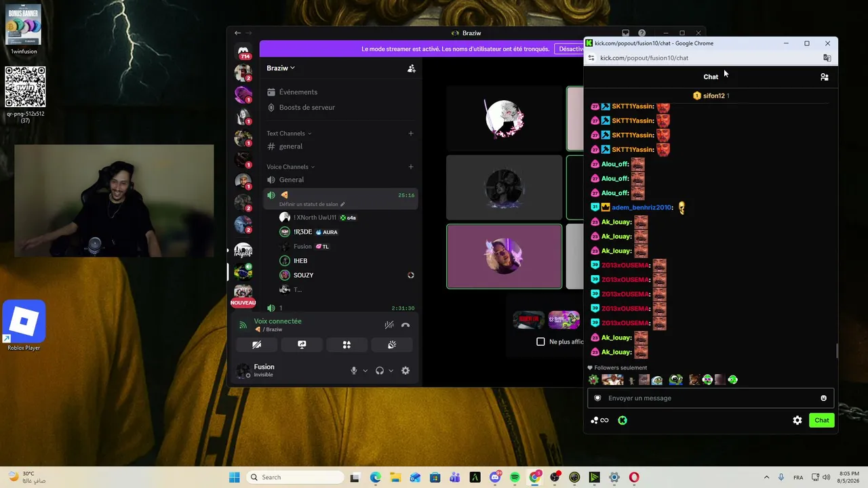Launch Opera from the taskbar
868x488 pixels.
634,477
